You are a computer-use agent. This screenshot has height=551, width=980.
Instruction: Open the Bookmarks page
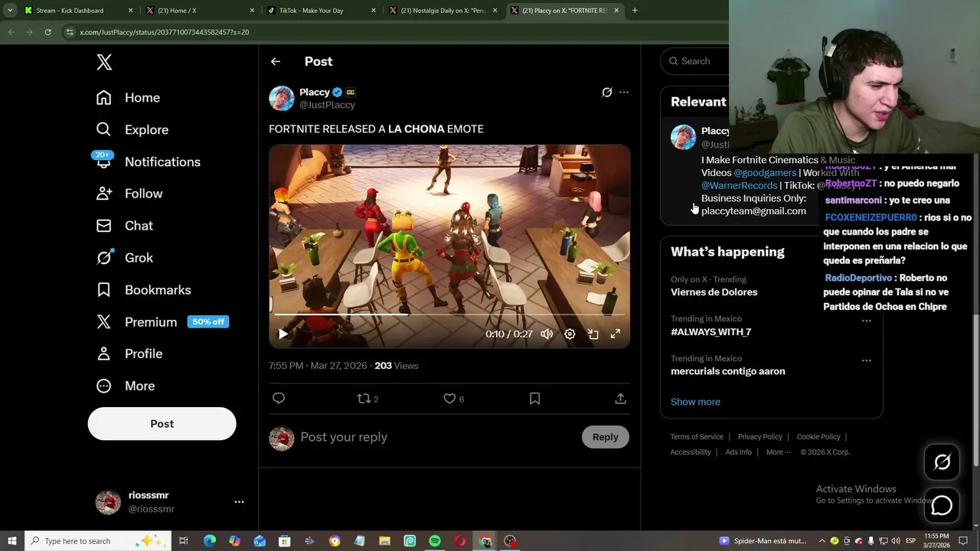coord(143,290)
